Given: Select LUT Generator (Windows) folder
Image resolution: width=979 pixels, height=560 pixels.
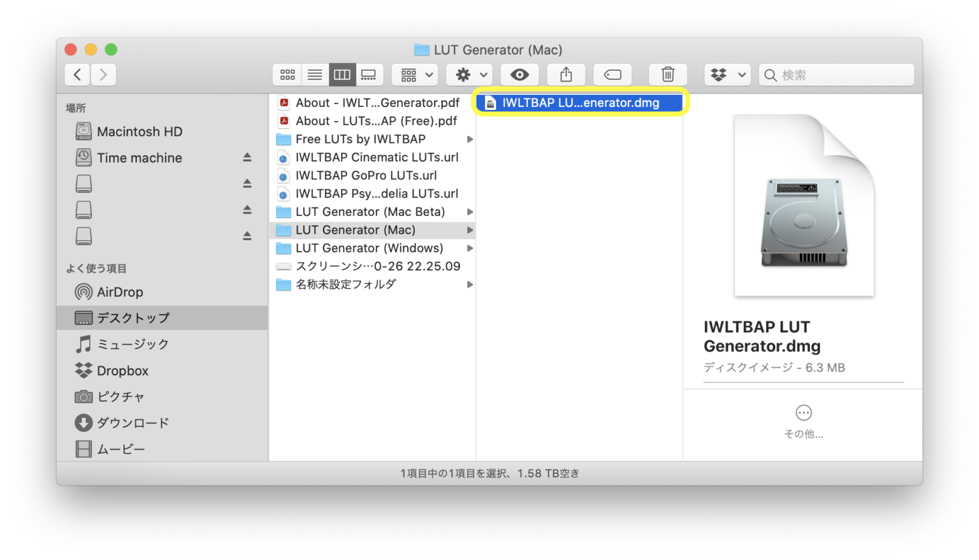Looking at the screenshot, I should (372, 248).
